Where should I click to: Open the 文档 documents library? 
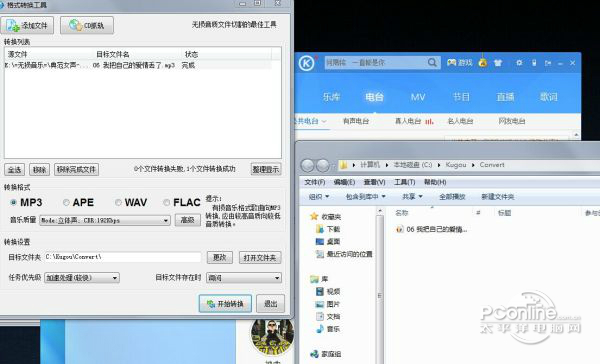[x=328, y=317]
